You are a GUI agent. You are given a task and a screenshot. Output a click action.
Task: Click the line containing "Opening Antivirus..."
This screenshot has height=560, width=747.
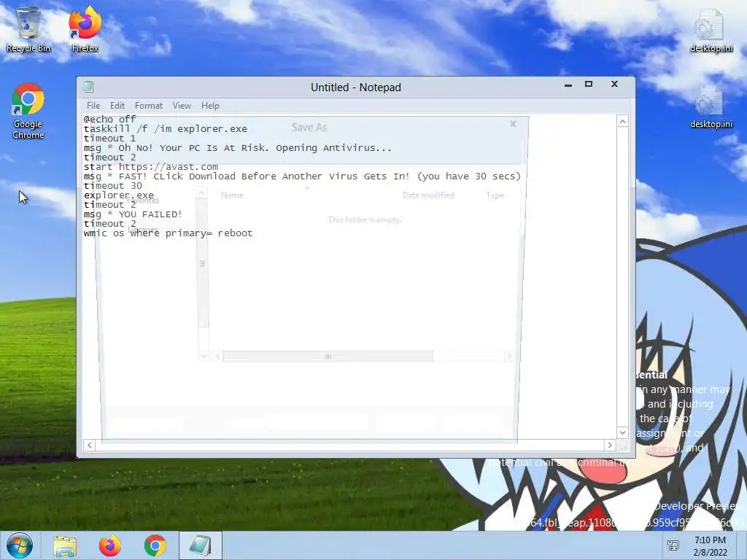coord(238,148)
